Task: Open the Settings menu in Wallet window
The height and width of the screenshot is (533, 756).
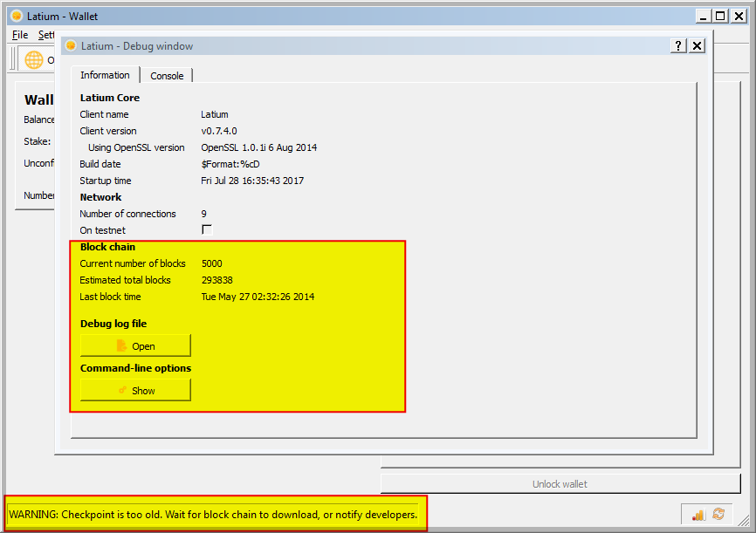Action: click(x=46, y=35)
